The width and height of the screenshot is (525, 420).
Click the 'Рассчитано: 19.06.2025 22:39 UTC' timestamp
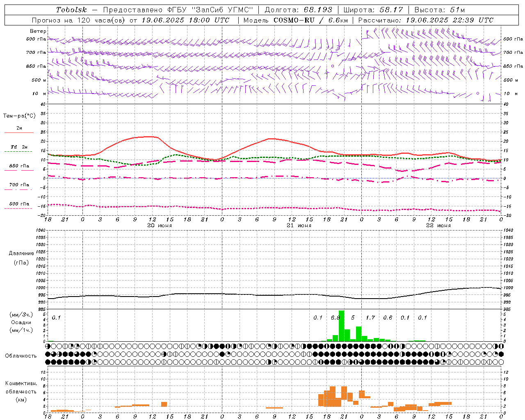(426, 20)
